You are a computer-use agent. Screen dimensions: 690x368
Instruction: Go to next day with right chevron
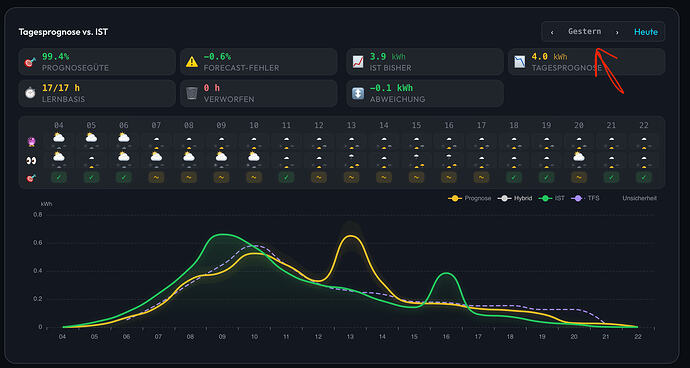coord(617,32)
